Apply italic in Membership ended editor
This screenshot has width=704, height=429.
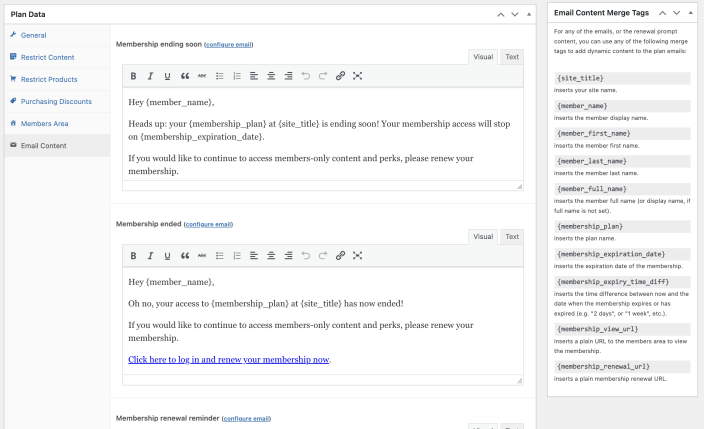(x=150, y=256)
